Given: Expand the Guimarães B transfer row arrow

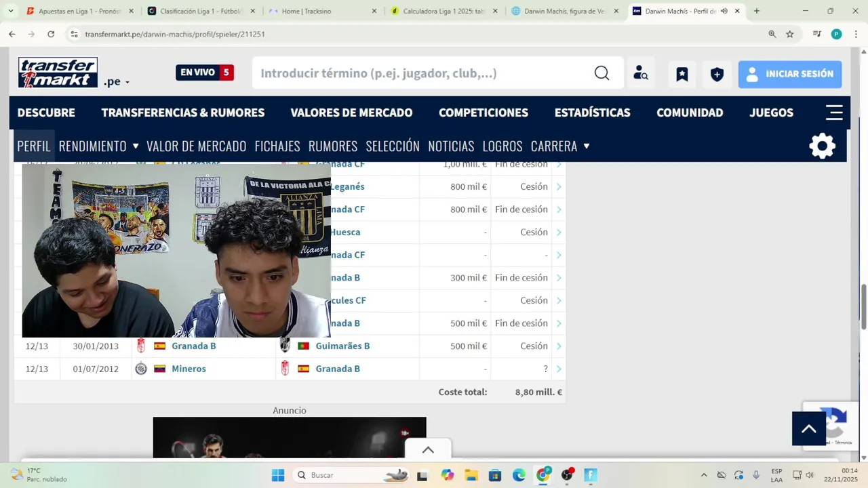Looking at the screenshot, I should pyautogui.click(x=559, y=346).
